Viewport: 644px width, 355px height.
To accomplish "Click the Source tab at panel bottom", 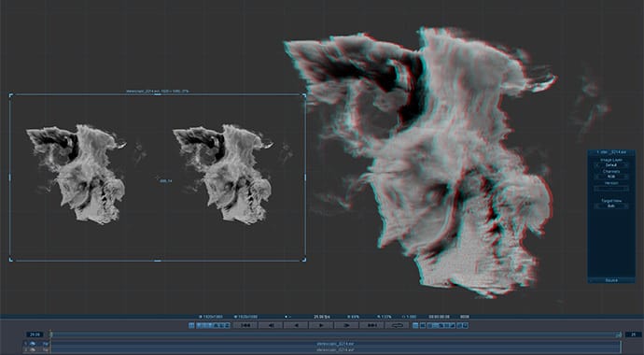I will pos(611,280).
